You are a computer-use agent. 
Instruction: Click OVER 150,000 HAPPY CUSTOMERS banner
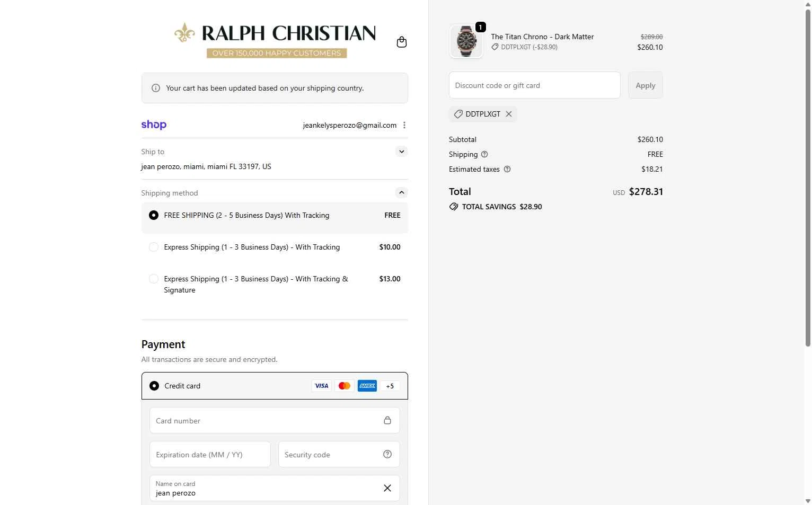pyautogui.click(x=277, y=53)
